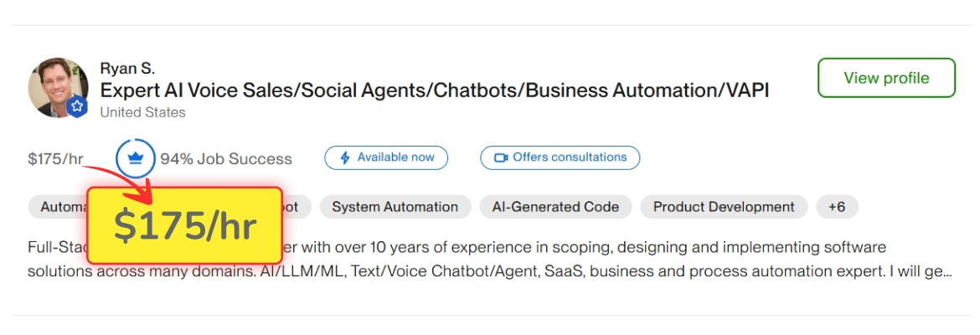Click the small gray $175/hr rate text
The height and width of the screenshot is (335, 980).
coord(55,159)
